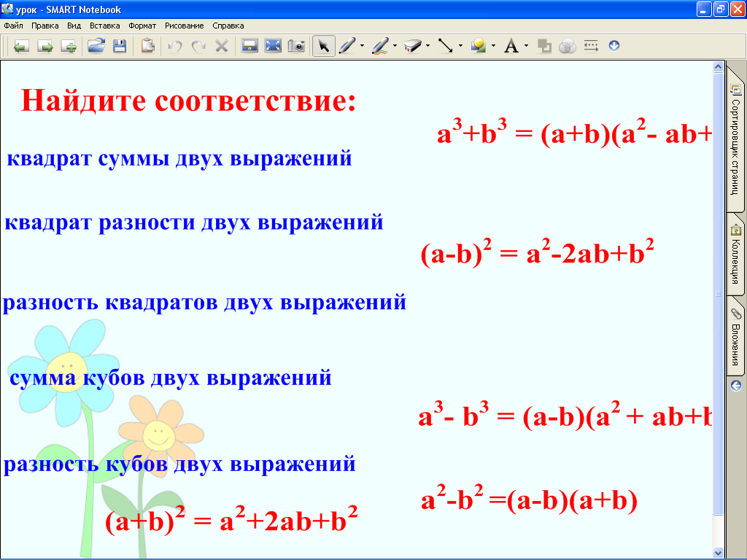The image size is (747, 560).
Task: Click the transparency circles icon
Action: [x=568, y=46]
